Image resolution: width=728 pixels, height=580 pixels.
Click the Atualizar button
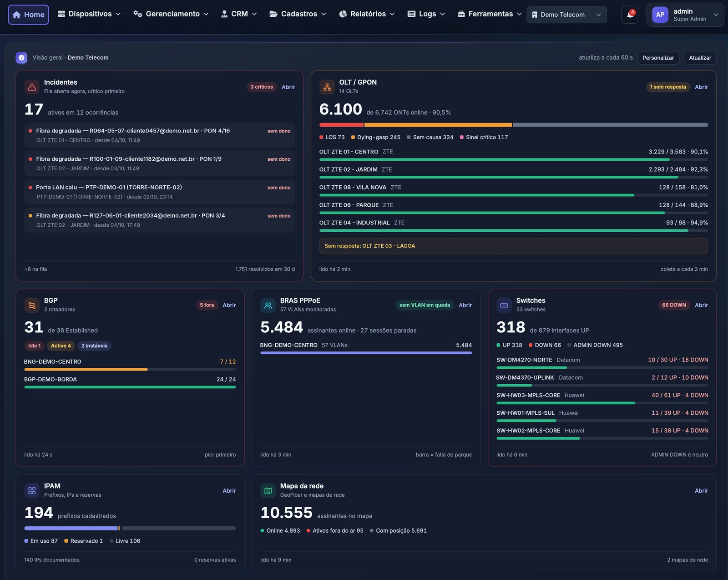[700, 58]
